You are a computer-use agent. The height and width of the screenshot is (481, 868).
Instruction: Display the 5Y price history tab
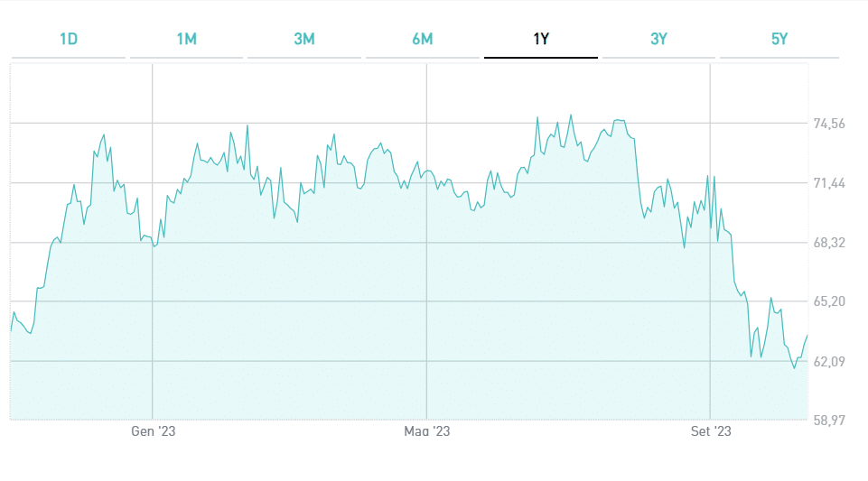coord(779,39)
